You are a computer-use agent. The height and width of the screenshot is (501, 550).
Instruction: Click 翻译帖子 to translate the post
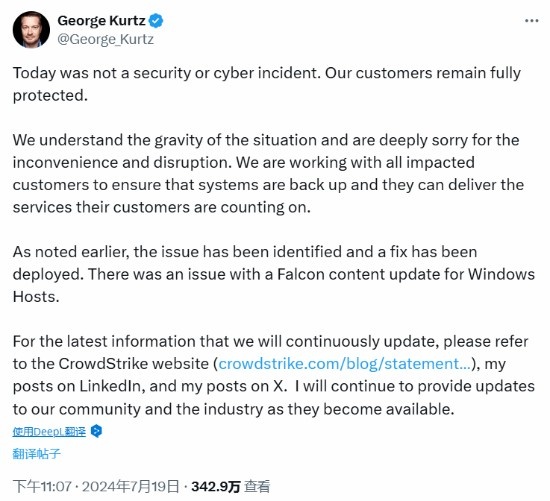(x=36, y=454)
